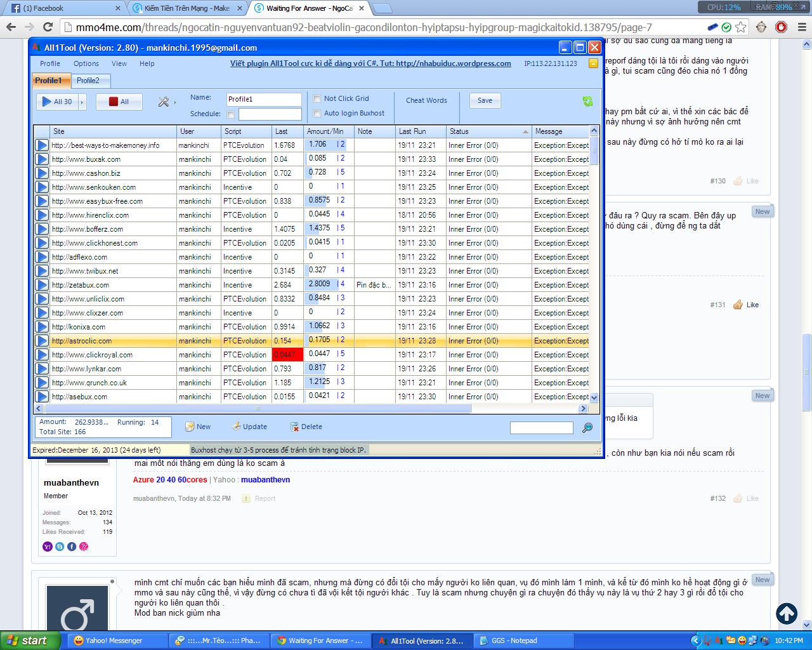Image resolution: width=812 pixels, height=650 pixels.
Task: Start the zetabux.com row play button
Action: pyautogui.click(x=42, y=285)
